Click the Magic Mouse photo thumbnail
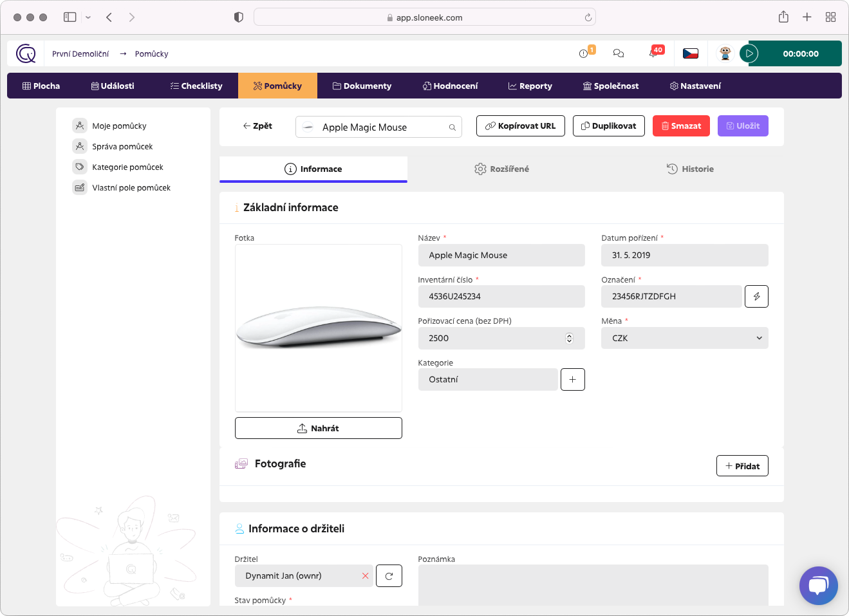The image size is (849, 616). coord(319,328)
